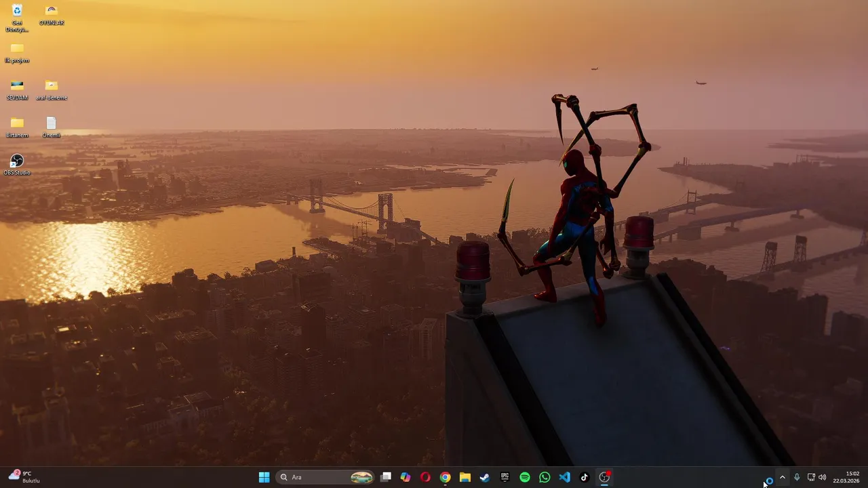868x488 pixels.
Task: Open Task View from the taskbar
Action: pyautogui.click(x=386, y=477)
